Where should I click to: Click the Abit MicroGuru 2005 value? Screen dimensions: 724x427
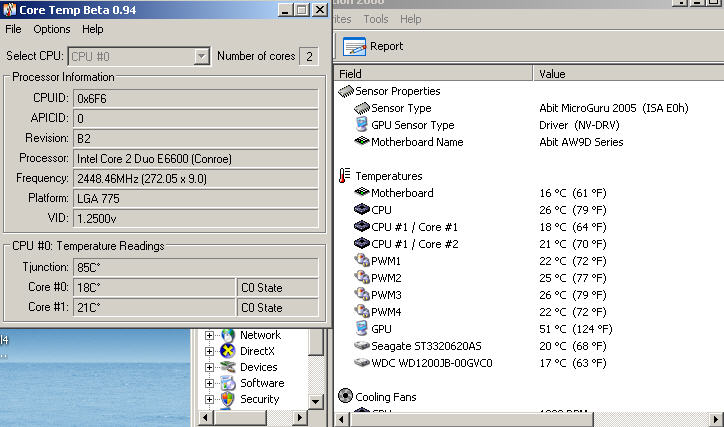tap(614, 108)
